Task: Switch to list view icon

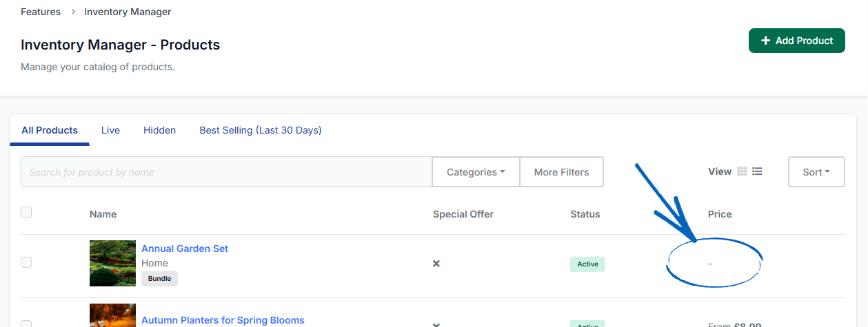Action: pos(757,171)
